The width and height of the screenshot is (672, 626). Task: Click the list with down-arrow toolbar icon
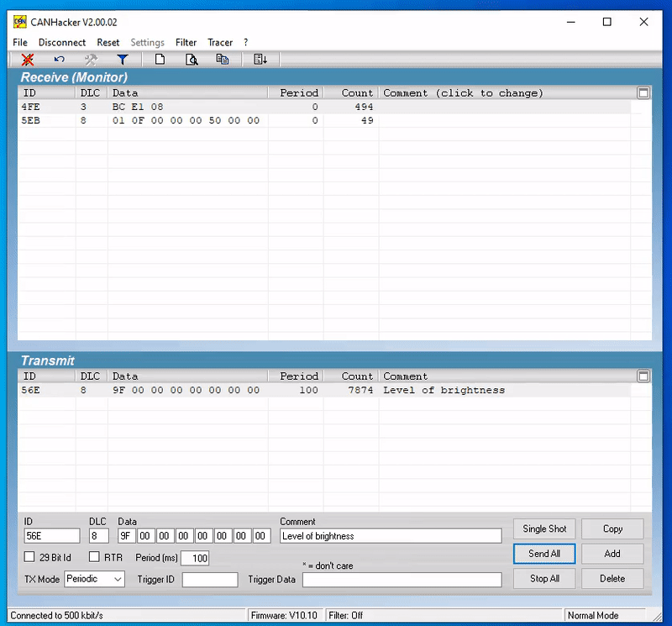pos(260,60)
